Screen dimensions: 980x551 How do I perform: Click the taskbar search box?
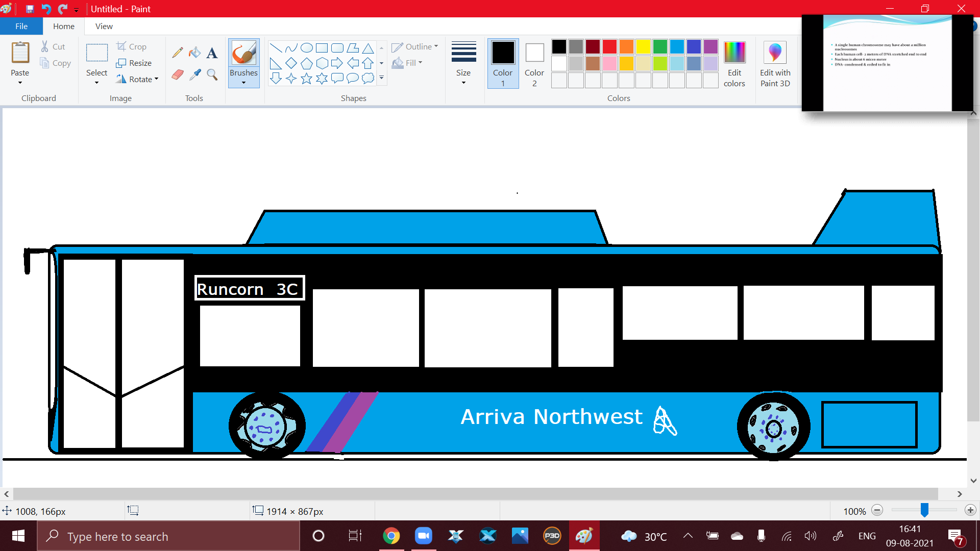coord(168,536)
